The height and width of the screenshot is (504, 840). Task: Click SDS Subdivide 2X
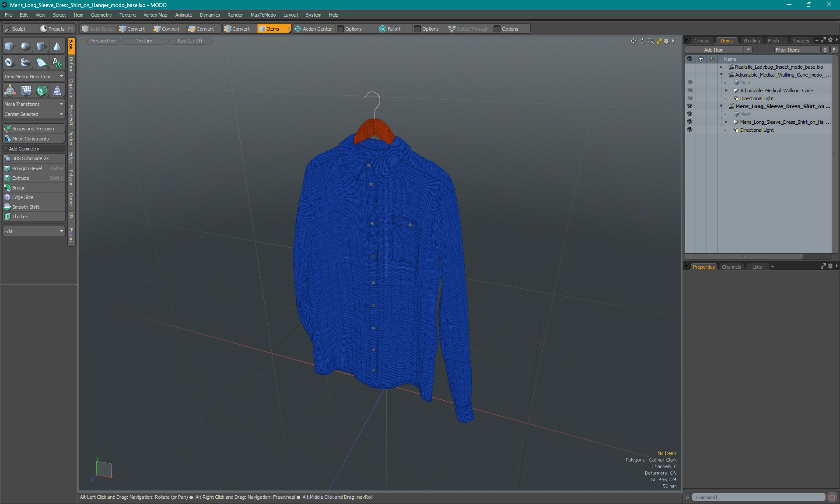coord(34,158)
